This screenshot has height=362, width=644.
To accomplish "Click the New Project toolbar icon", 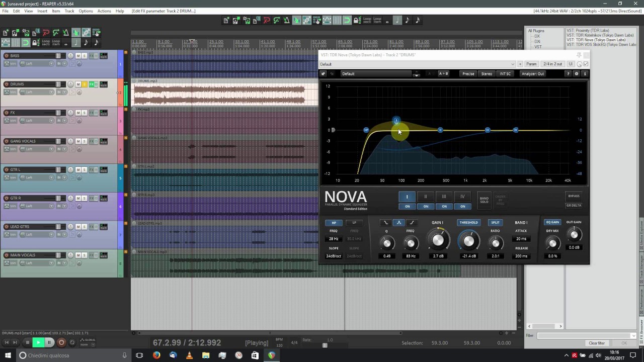I will tap(226, 21).
